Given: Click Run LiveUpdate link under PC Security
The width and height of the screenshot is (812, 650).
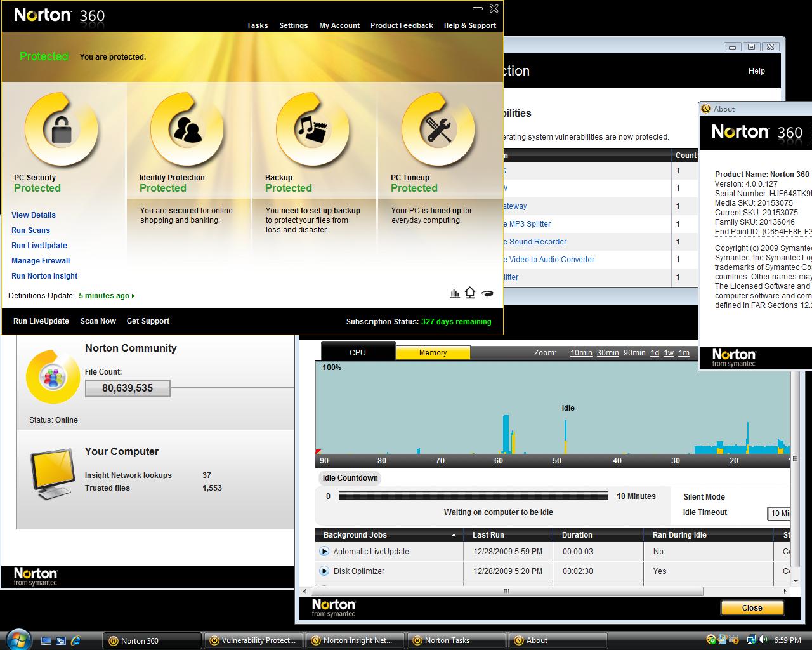Looking at the screenshot, I should point(39,246).
